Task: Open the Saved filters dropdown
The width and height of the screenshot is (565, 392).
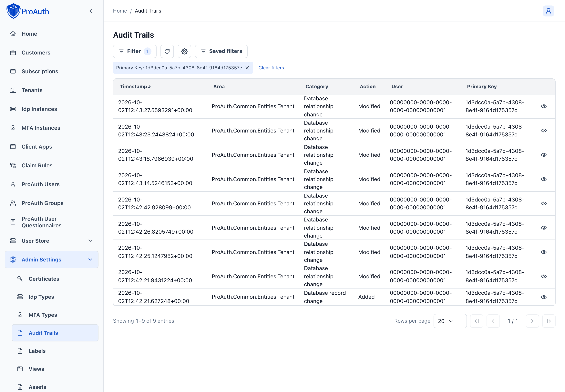Action: (221, 51)
